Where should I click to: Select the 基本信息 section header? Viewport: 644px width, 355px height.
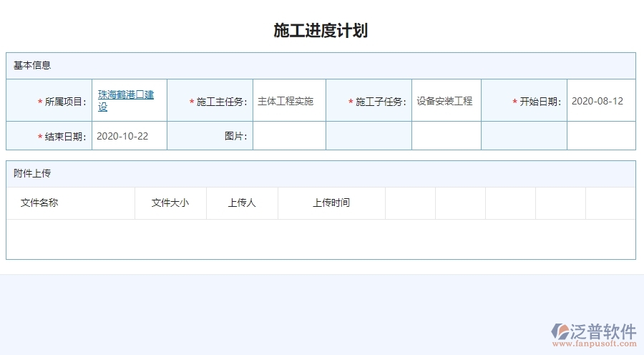(32, 65)
